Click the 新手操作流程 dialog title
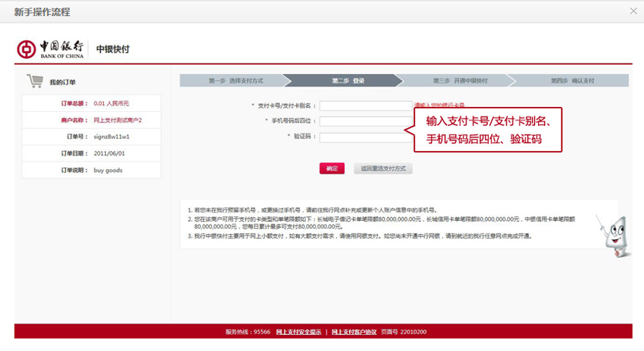 [42, 12]
